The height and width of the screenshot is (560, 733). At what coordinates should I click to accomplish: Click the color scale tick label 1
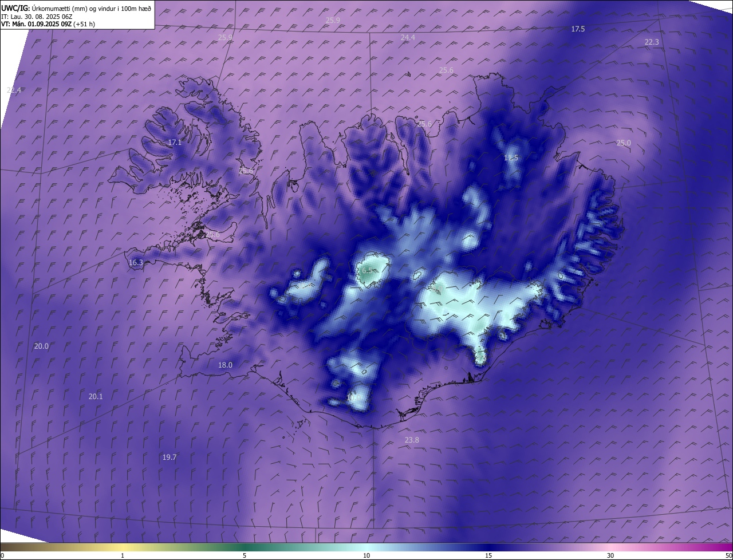[x=123, y=555]
